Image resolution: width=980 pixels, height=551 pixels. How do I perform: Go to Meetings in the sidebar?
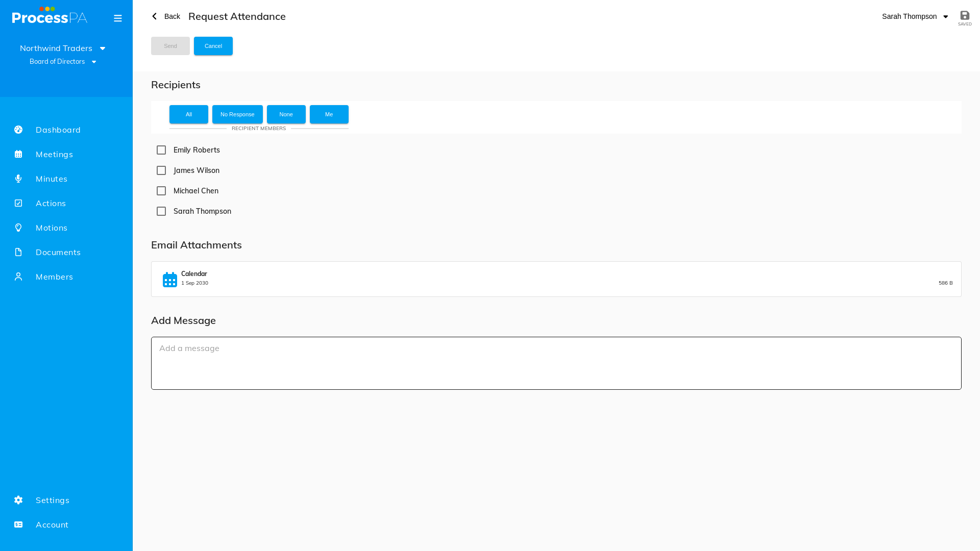(x=66, y=154)
